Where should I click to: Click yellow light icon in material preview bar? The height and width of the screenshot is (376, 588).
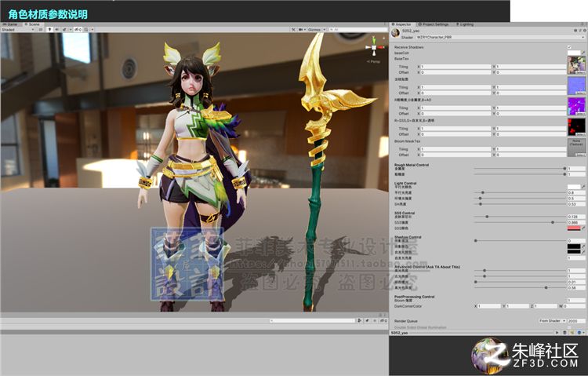[x=572, y=333]
